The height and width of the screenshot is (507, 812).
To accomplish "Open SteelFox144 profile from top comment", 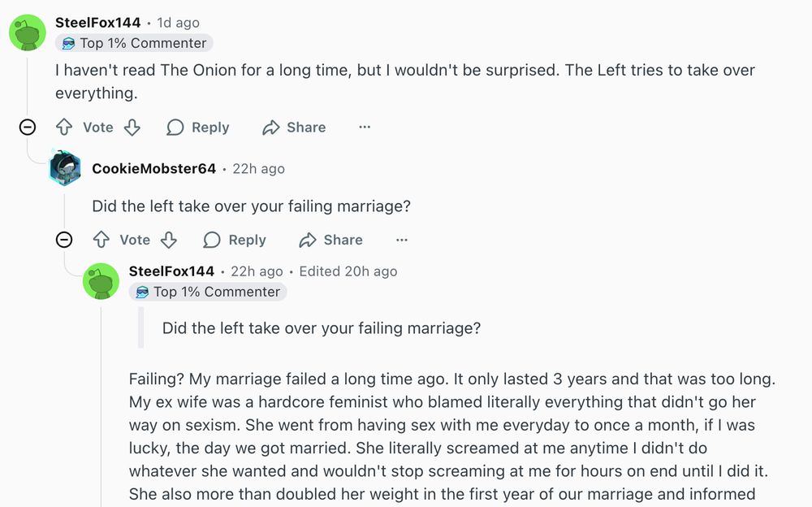I will coord(97,23).
